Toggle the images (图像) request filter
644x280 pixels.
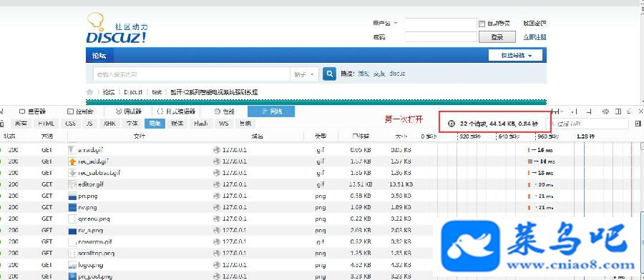(155, 123)
